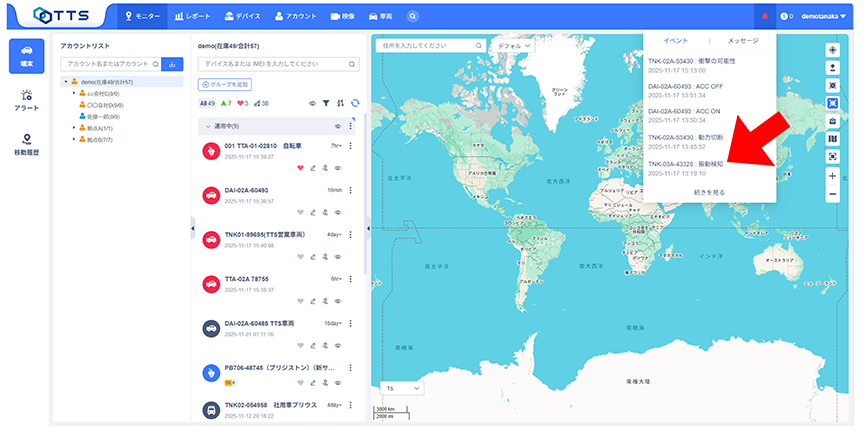864x432 pixels.
Task: Click the locate crosshair icon on map toolbar
Action: (x=832, y=49)
